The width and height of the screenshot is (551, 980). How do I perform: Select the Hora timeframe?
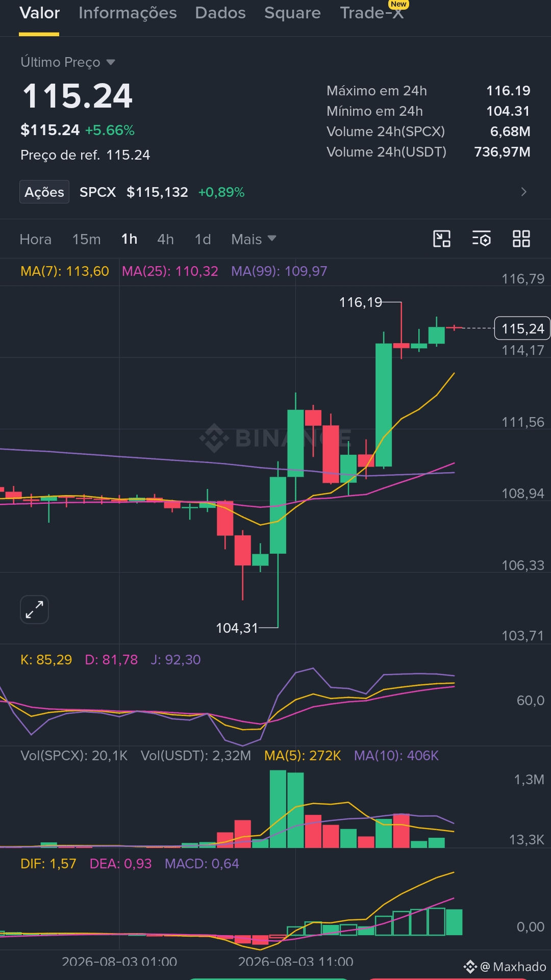tap(35, 239)
